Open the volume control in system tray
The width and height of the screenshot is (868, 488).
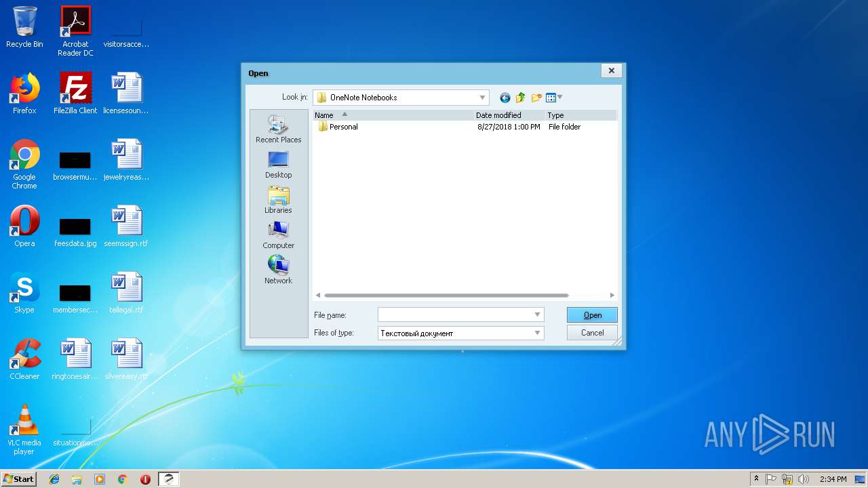pyautogui.click(x=804, y=479)
